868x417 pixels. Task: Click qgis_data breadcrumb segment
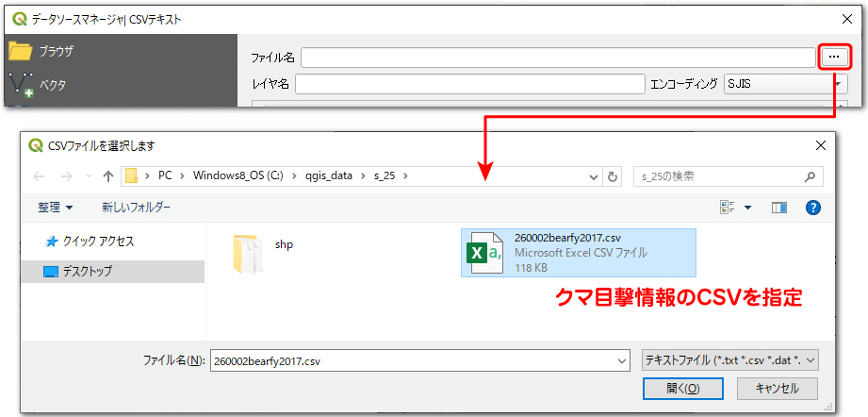tap(327, 176)
